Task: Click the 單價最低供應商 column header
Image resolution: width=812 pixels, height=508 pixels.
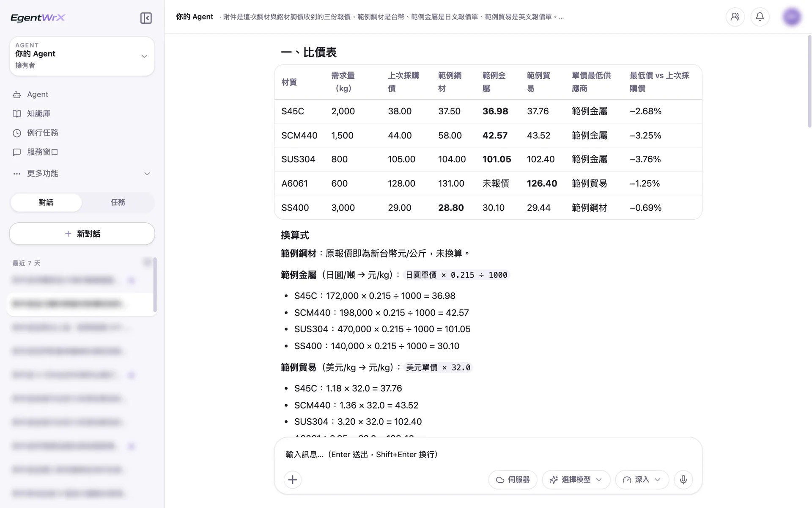Action: [591, 82]
